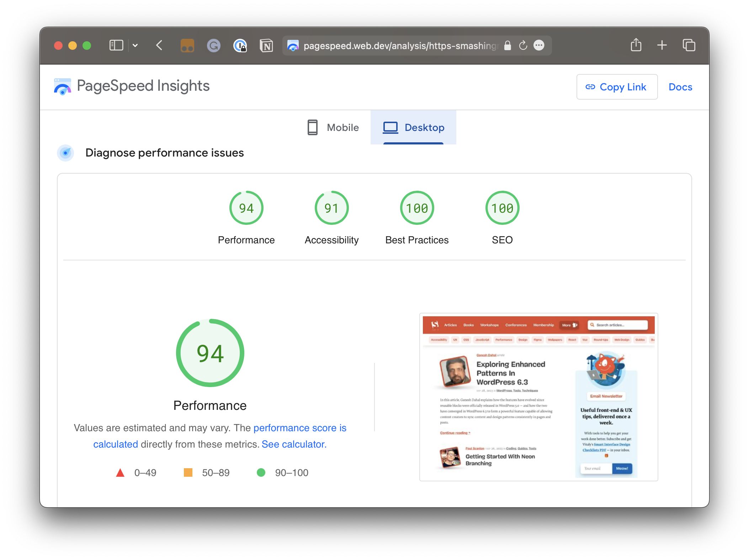Open the Docs link

point(680,87)
